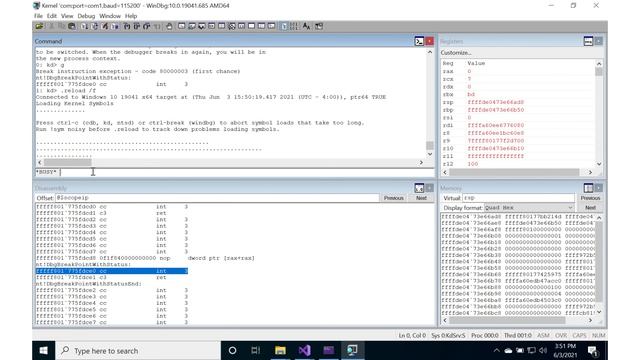Click Command output scroll-up arrow
640x360 pixels.
point(430,52)
